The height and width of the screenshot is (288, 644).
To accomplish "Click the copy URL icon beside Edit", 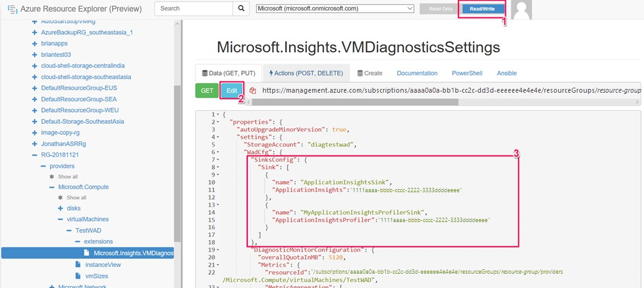I will [x=253, y=91].
